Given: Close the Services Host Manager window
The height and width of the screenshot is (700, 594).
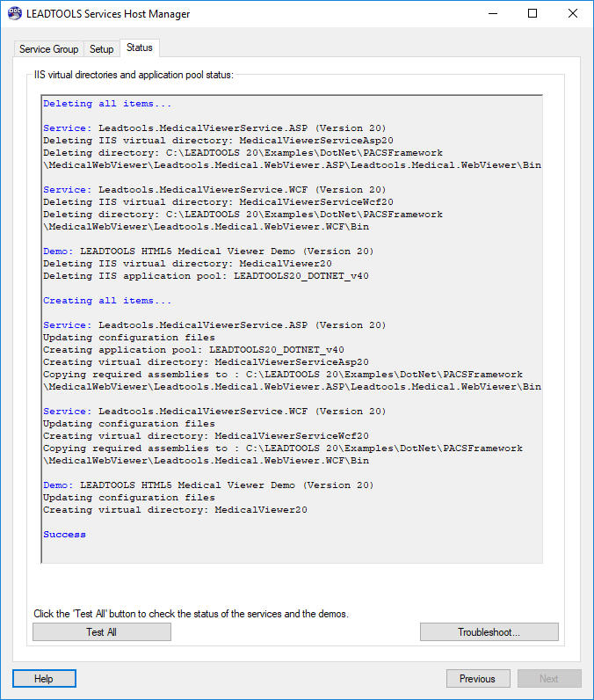Looking at the screenshot, I should click(x=573, y=13).
